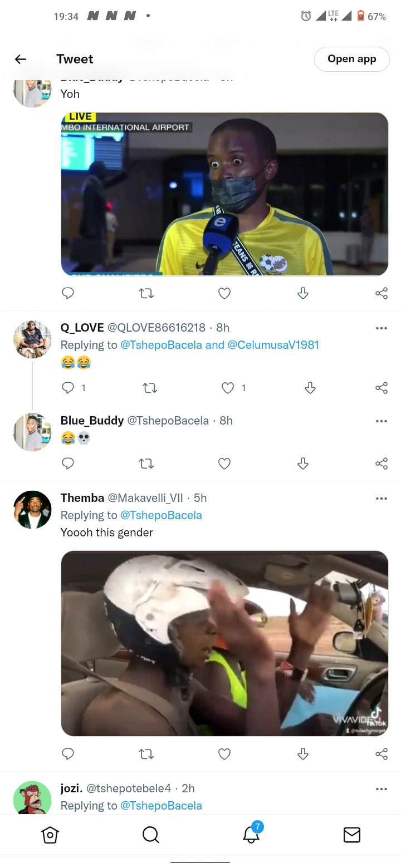
Task: Downvote the Blue_Buddy emoji reply
Action: 303,463
